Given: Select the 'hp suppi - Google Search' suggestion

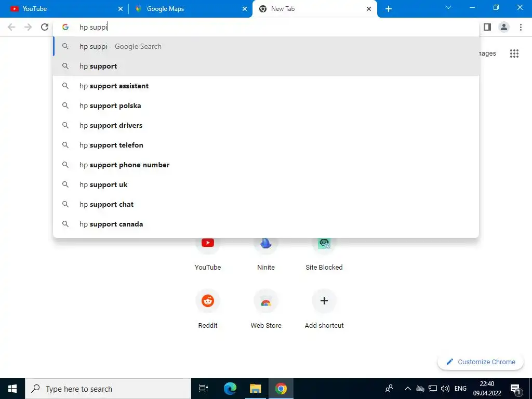Looking at the screenshot, I should click(266, 46).
